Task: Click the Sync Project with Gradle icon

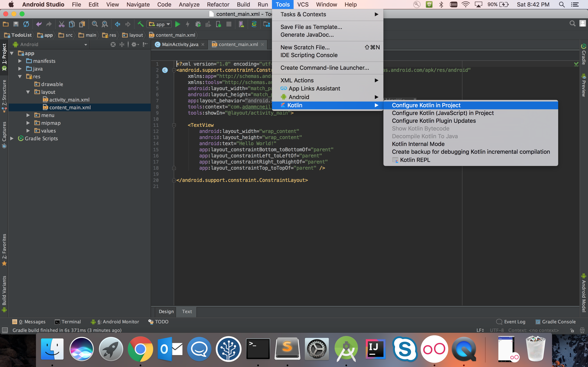Action: pos(254,24)
